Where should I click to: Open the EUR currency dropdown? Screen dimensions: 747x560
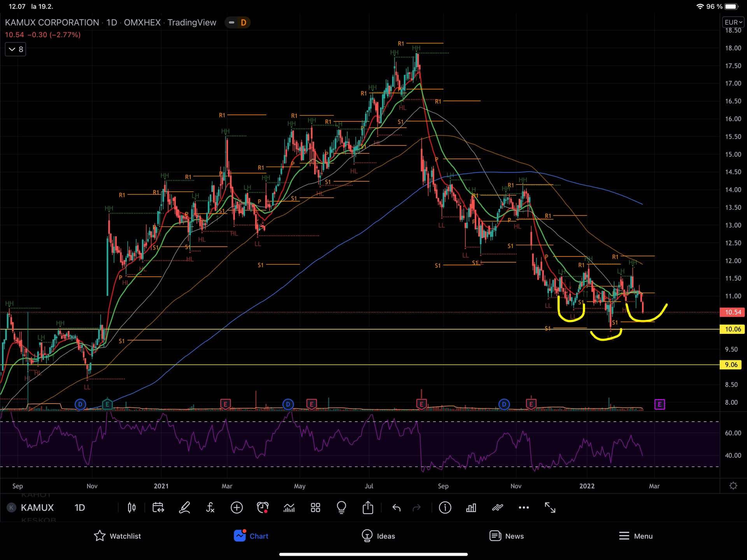(x=733, y=23)
